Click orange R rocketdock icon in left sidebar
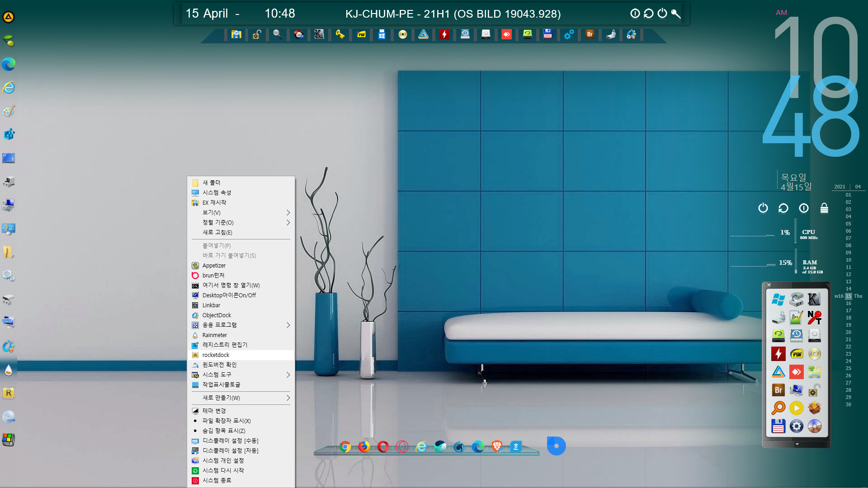Screen dimensions: 868x488 click(9, 393)
